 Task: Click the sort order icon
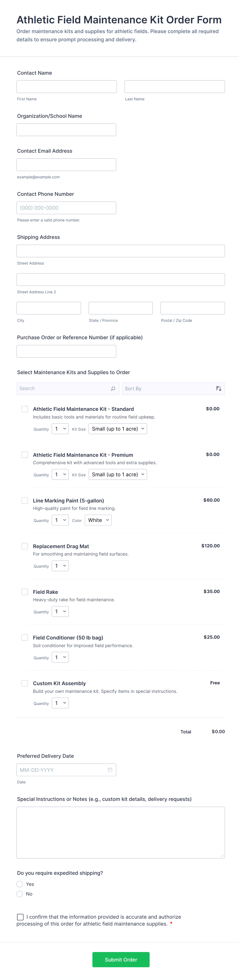(x=218, y=389)
